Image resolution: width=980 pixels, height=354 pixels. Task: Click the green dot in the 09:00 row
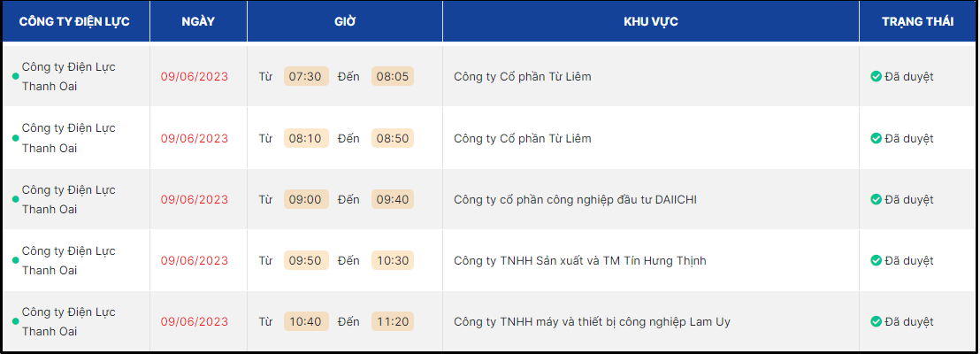(x=15, y=200)
